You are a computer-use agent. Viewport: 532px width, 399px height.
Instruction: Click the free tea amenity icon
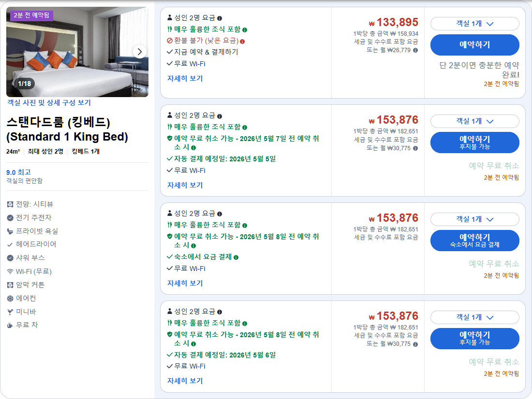(11, 325)
